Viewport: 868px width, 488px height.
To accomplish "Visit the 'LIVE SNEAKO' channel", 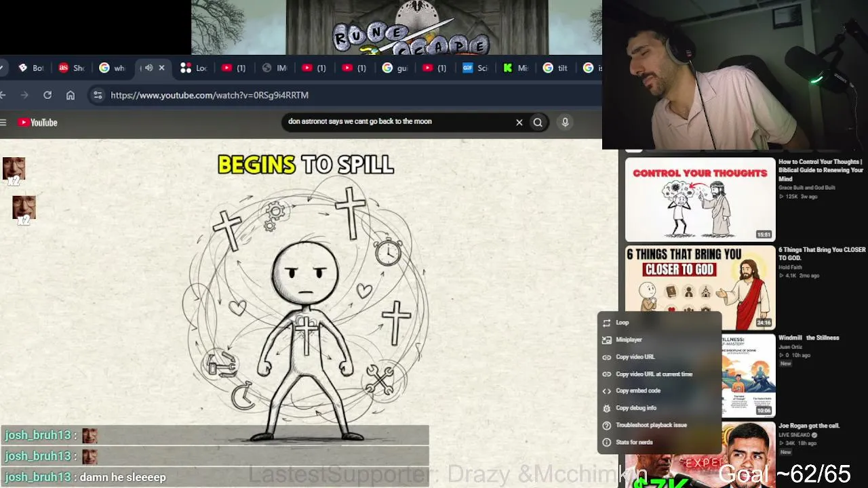I will (795, 435).
